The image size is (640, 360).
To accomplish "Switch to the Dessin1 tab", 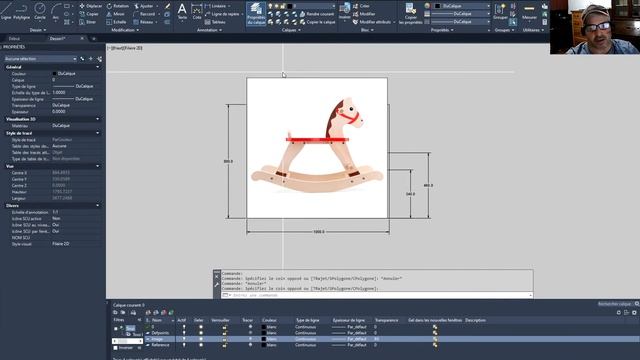I will tap(57, 38).
